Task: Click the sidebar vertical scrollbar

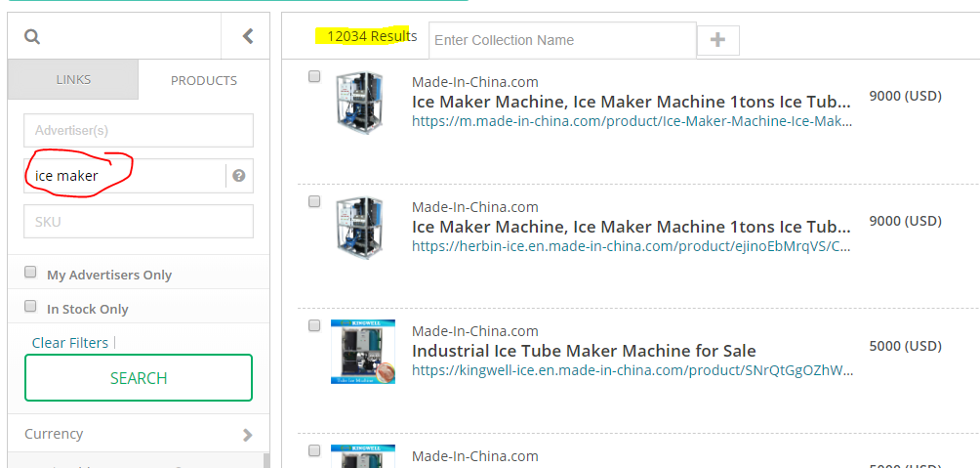Action: tap(266, 460)
